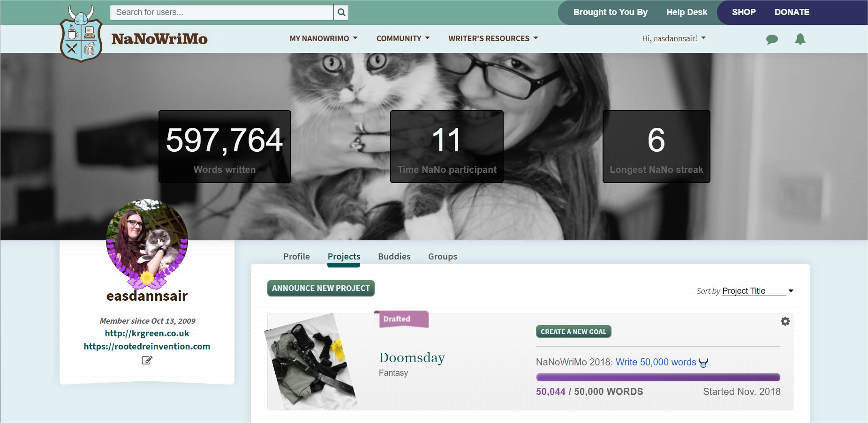
Task: Open the Groups tab
Action: click(x=442, y=257)
